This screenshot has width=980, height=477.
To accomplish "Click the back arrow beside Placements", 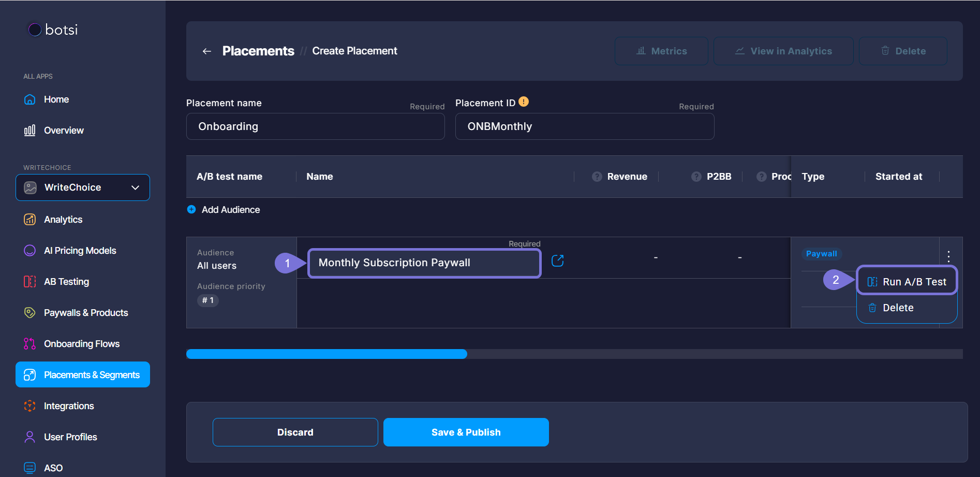I will (x=207, y=51).
